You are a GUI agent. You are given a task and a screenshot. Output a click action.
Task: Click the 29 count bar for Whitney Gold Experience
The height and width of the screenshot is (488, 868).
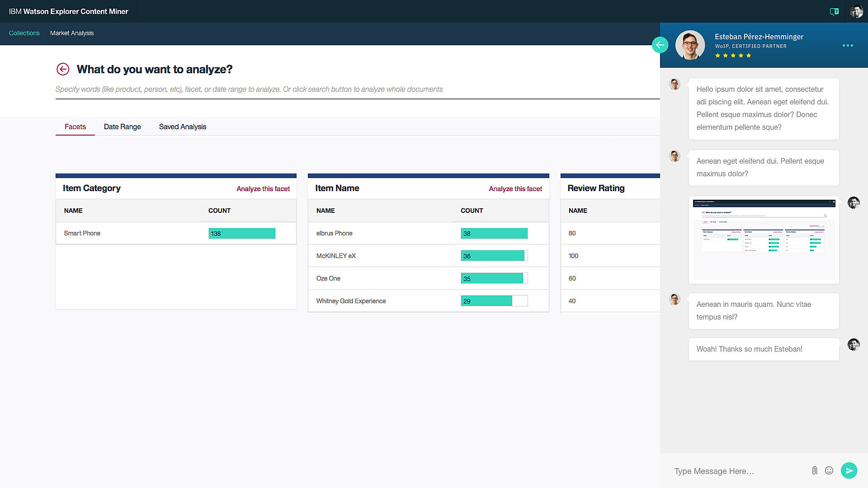494,301
